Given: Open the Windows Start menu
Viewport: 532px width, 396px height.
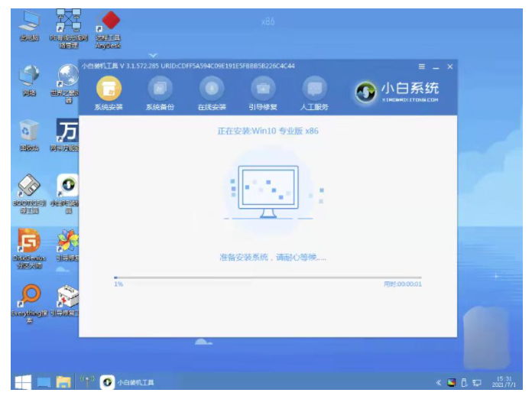Looking at the screenshot, I should click(x=22, y=381).
